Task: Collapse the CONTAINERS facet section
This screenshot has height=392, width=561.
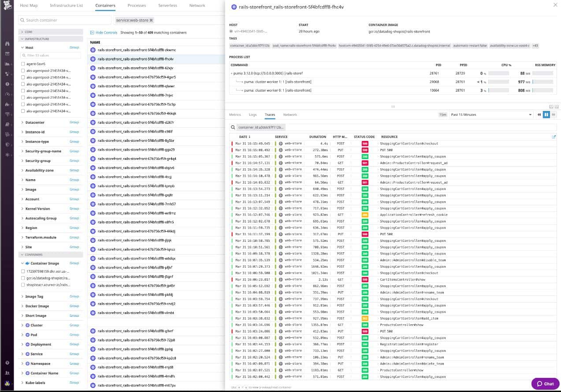Action: pos(51,255)
